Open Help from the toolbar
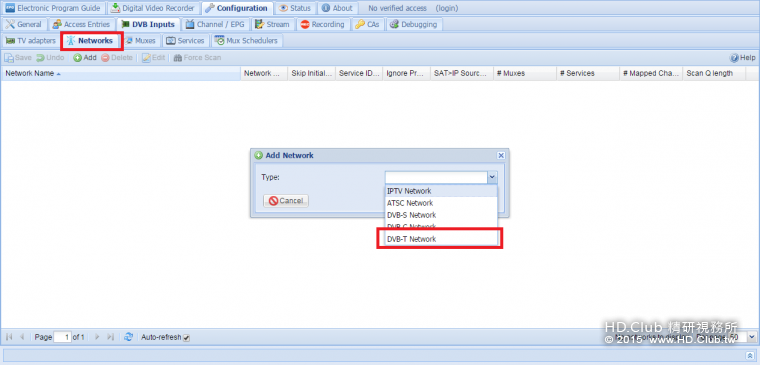 (x=743, y=58)
